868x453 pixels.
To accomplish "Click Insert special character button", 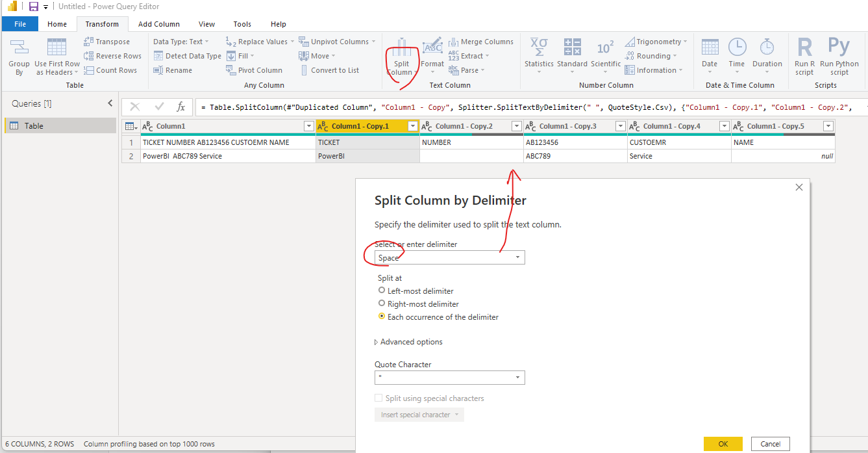I will click(x=419, y=415).
